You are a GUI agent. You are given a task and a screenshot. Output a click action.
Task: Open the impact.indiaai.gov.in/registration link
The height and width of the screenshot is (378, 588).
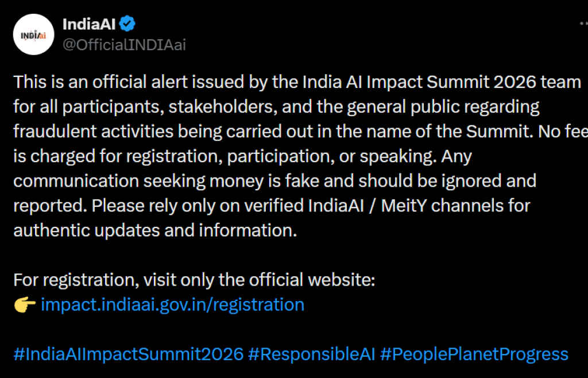click(x=172, y=304)
